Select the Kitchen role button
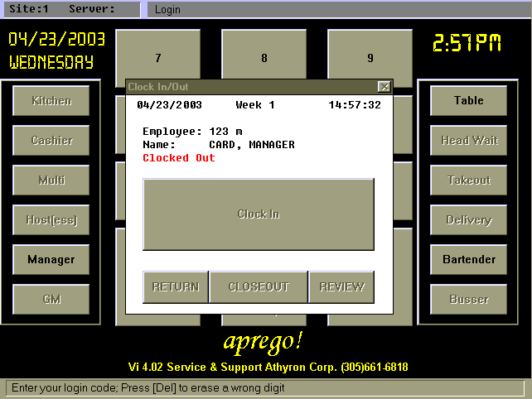 [51, 101]
